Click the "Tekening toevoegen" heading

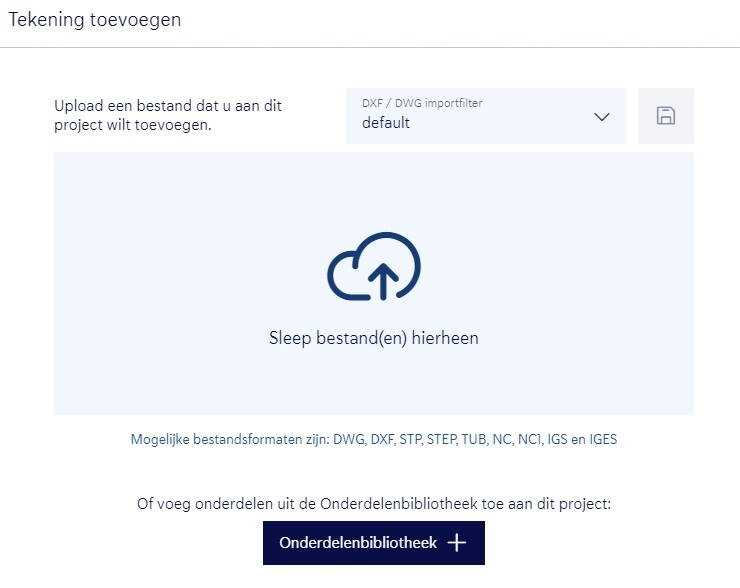pyautogui.click(x=95, y=20)
